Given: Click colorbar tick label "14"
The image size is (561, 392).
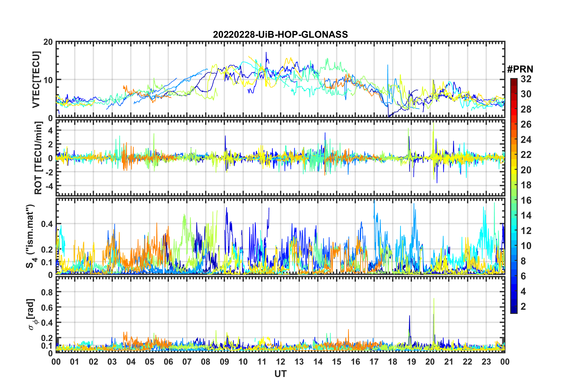Looking at the screenshot, I should coord(526,215).
